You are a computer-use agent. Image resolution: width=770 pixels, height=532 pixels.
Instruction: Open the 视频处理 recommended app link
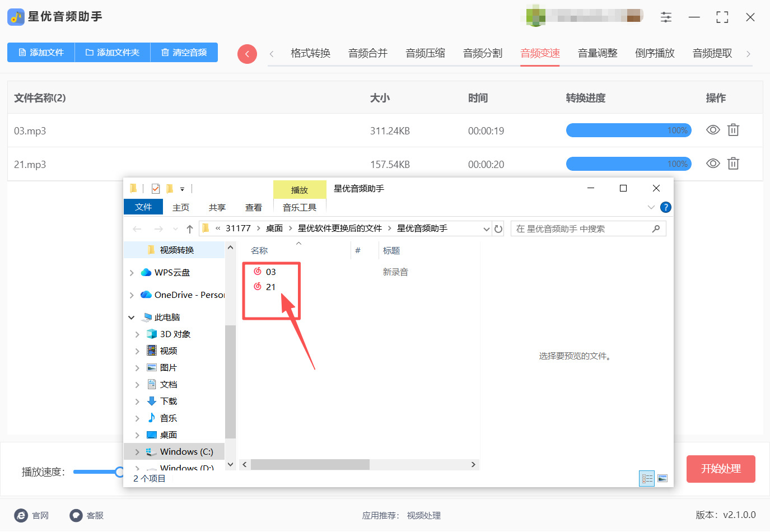click(424, 516)
